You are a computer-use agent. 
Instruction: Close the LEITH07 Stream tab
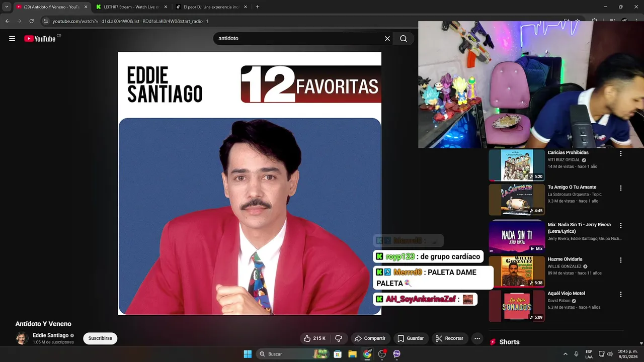(x=166, y=7)
